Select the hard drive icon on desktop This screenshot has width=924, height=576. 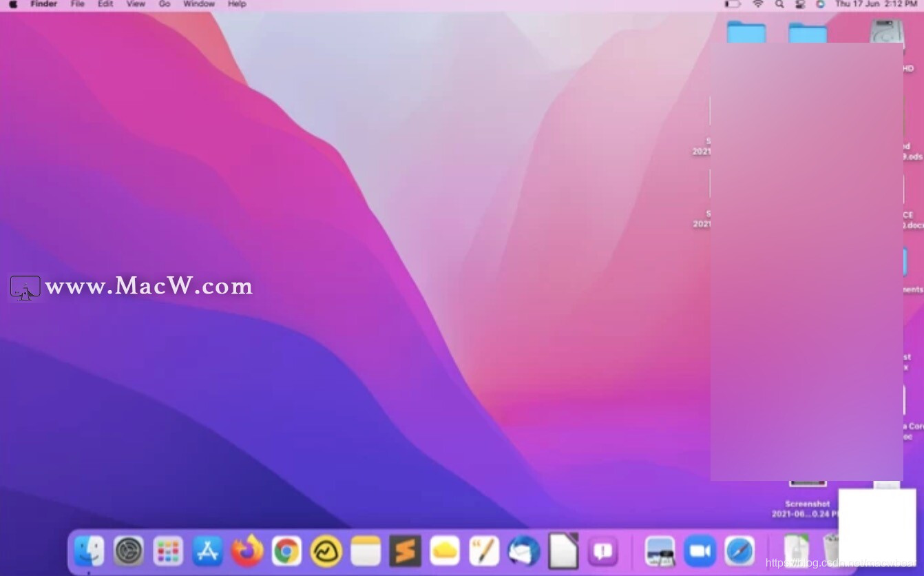point(887,32)
